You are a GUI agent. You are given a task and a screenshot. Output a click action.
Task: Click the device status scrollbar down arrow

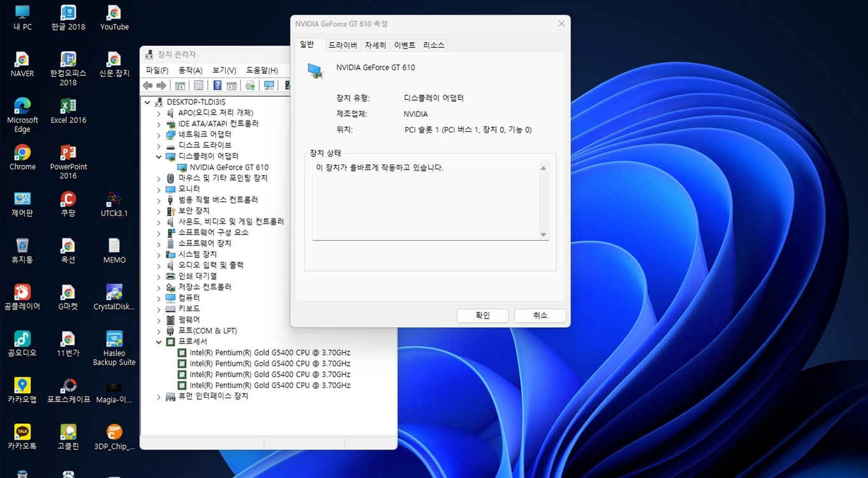coord(543,235)
